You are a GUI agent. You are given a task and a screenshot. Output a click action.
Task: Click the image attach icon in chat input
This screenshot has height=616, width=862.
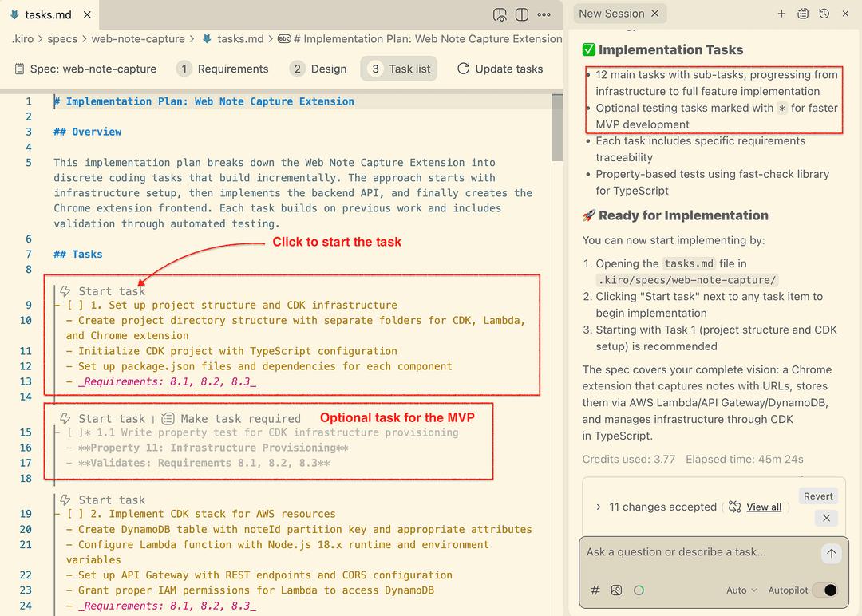pos(616,590)
